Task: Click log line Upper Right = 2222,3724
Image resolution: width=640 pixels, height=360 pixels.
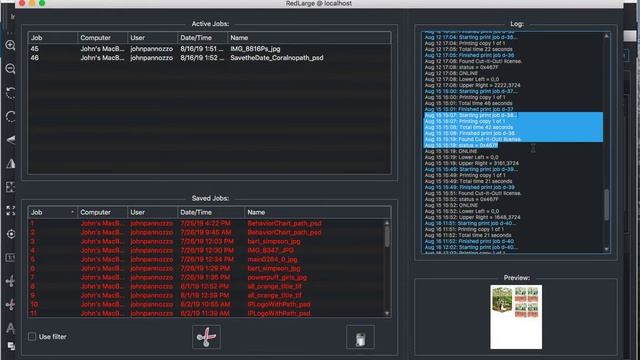Action: point(472,85)
